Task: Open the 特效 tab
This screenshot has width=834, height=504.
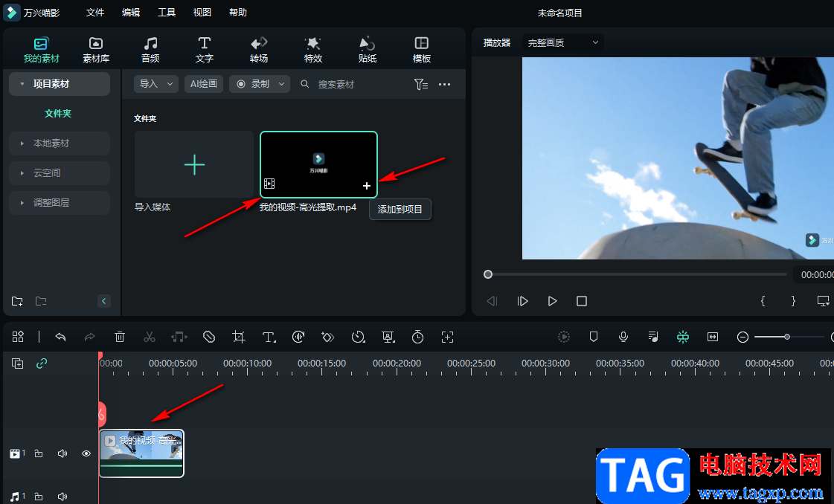Action: click(x=313, y=50)
